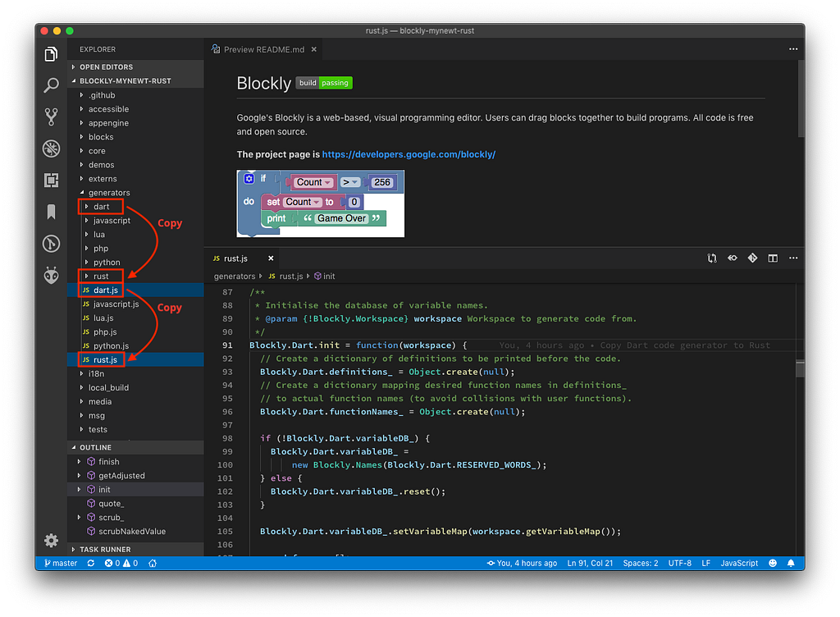
Task: Expand the rust folder
Action: (x=136, y=276)
